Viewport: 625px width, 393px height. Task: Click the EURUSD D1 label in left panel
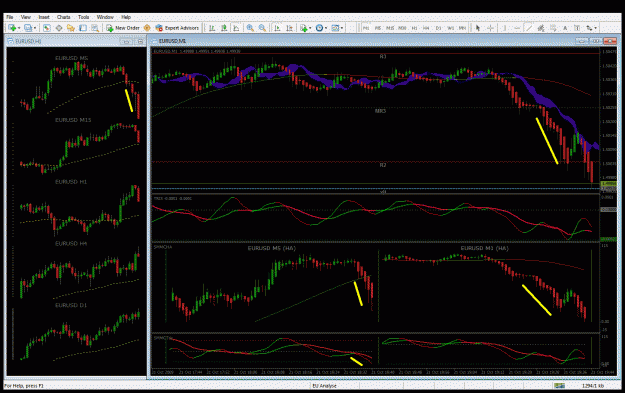pyautogui.click(x=71, y=305)
